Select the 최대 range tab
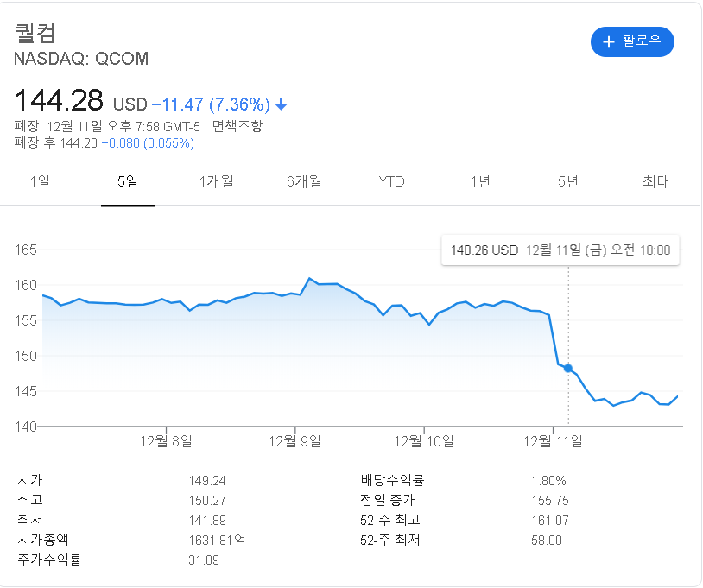Image resolution: width=703 pixels, height=588 pixels. (x=655, y=181)
